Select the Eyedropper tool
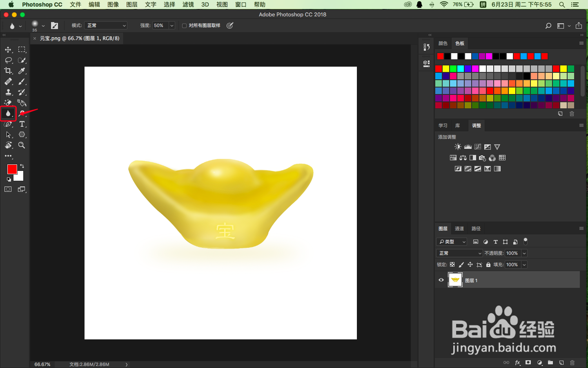588x368 pixels. tap(22, 71)
